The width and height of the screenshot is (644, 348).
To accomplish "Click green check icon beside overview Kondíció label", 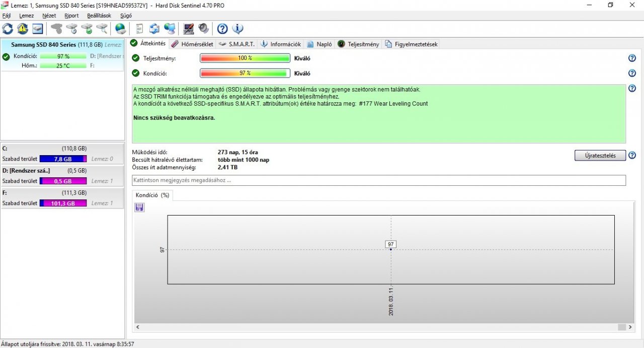I will click(x=135, y=73).
